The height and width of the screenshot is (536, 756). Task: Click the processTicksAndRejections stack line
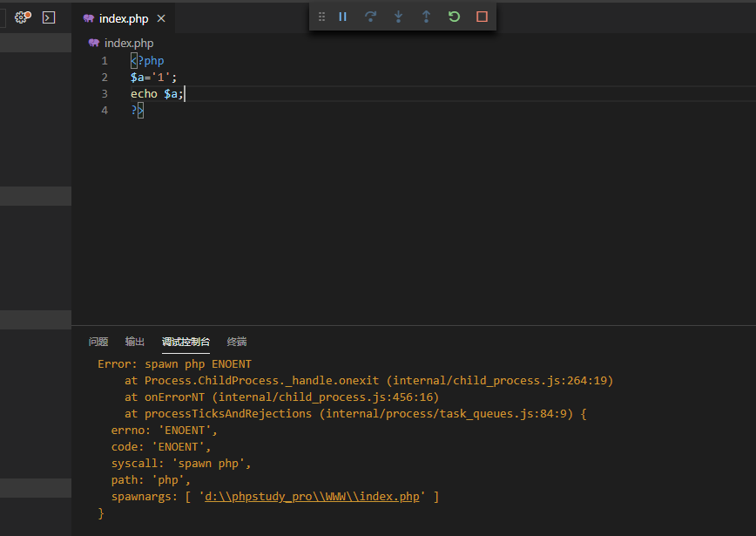(355, 413)
